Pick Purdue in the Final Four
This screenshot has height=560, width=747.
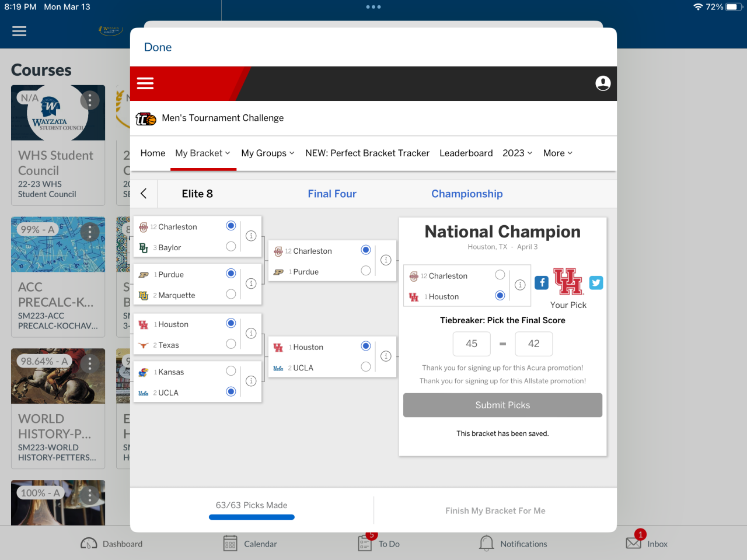coord(366,271)
